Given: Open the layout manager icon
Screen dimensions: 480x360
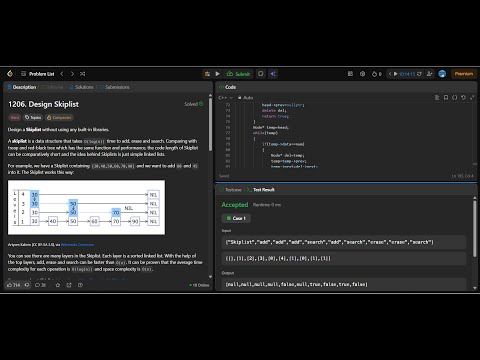Looking at the screenshot, I should (x=350, y=74).
